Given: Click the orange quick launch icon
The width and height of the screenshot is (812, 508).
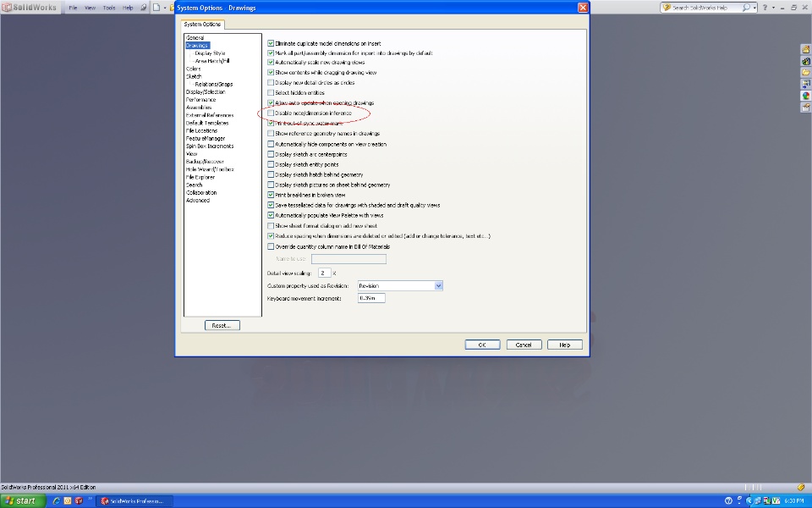Looking at the screenshot, I should [68, 500].
